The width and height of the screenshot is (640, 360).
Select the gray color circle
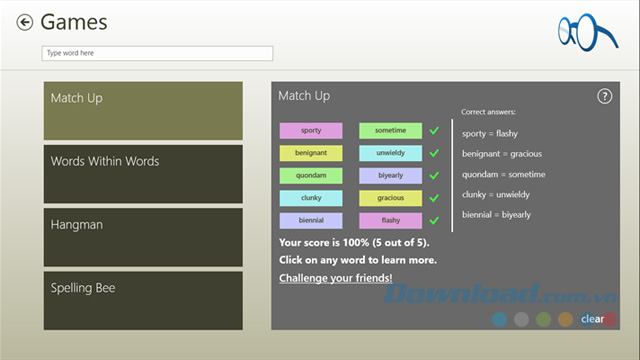point(521,319)
